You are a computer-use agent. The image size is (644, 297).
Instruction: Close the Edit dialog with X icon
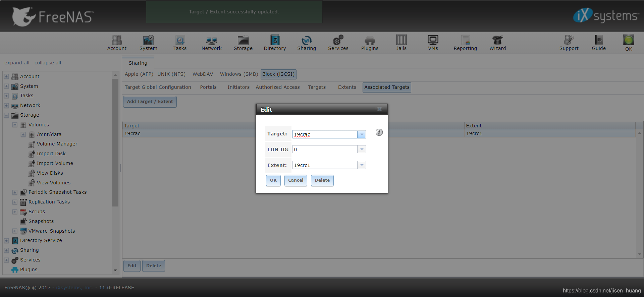coord(379,109)
